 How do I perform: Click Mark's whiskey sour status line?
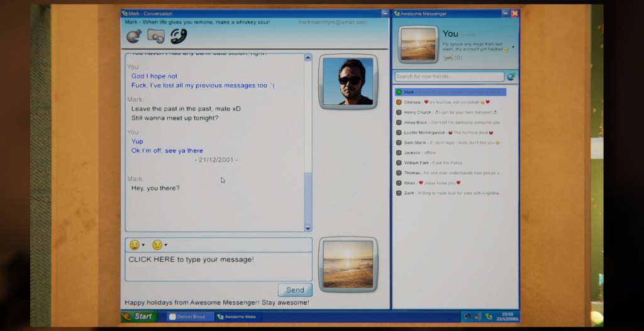(x=197, y=22)
